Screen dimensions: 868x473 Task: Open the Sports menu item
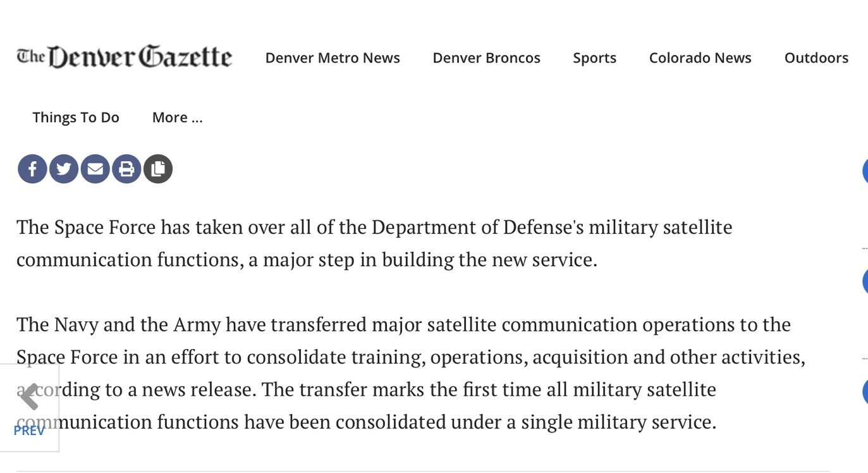pyautogui.click(x=594, y=58)
